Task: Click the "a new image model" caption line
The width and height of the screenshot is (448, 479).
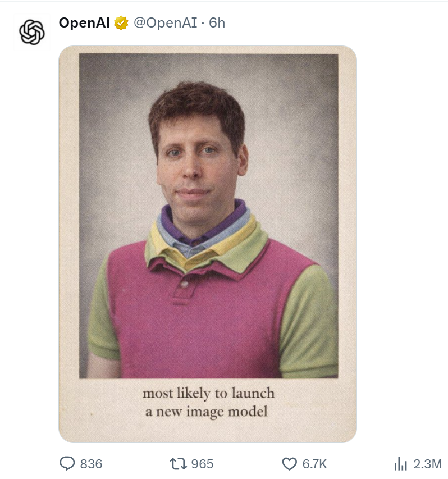Action: click(x=207, y=412)
